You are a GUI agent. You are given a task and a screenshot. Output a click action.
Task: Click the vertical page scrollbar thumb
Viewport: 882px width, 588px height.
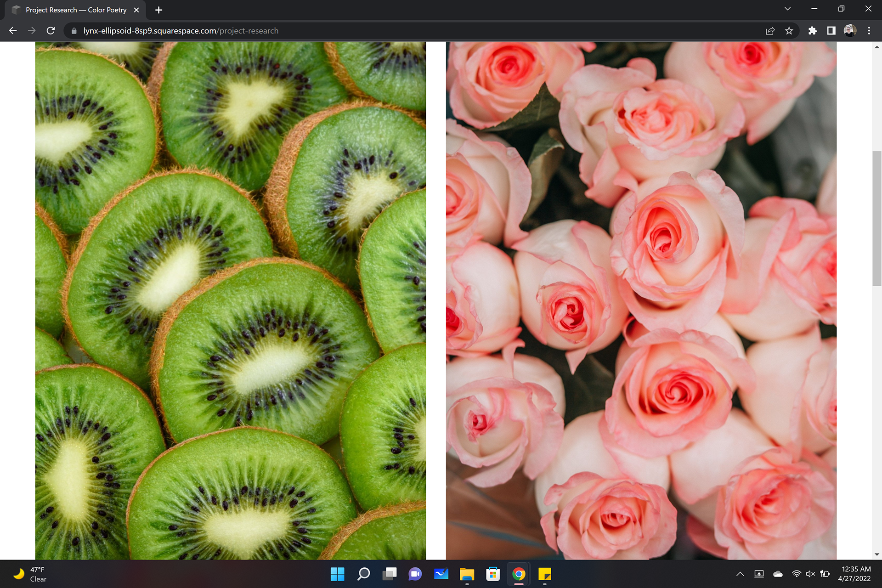(876, 218)
